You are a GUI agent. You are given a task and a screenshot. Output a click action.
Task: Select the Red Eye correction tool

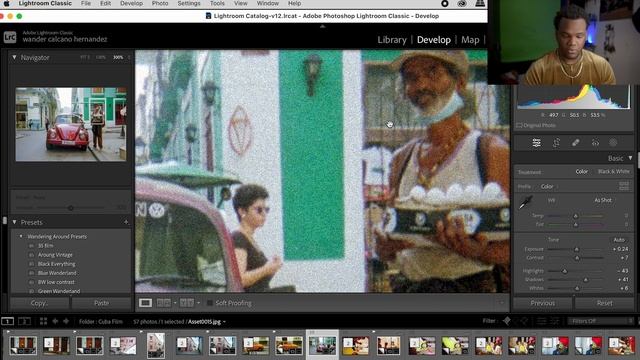pos(595,142)
